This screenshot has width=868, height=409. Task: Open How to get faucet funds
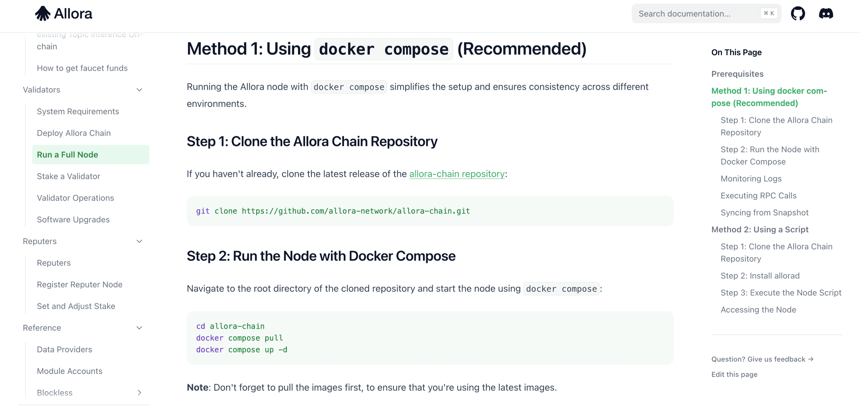click(82, 68)
